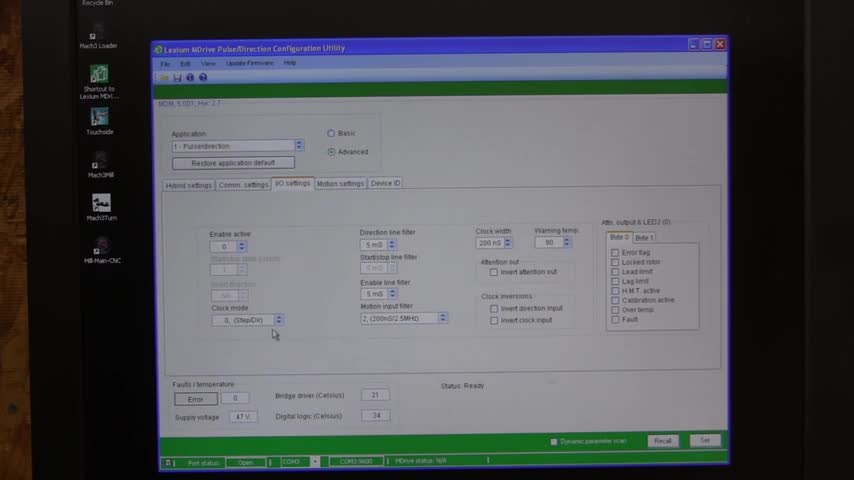Open the Clock mode selector arrows

coord(279,320)
